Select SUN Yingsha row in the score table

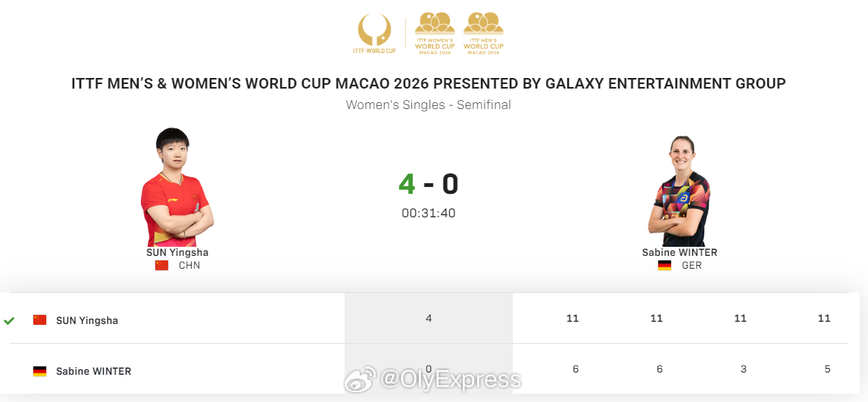(x=429, y=319)
